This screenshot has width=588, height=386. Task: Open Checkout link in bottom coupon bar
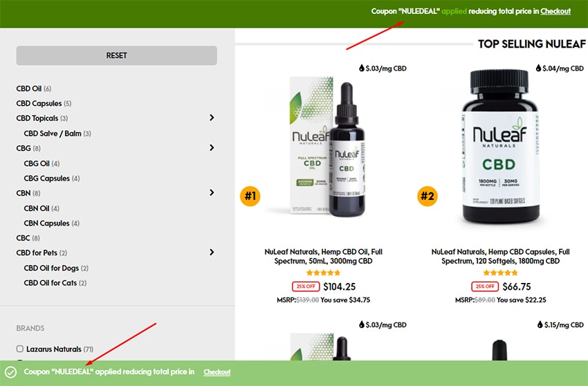(x=217, y=372)
